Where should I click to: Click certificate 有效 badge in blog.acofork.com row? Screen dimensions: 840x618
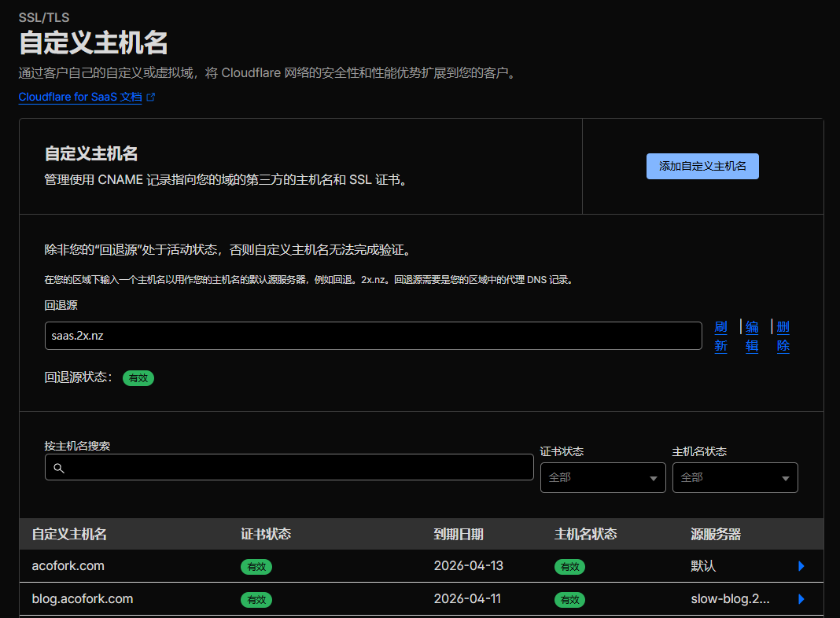pyautogui.click(x=256, y=600)
